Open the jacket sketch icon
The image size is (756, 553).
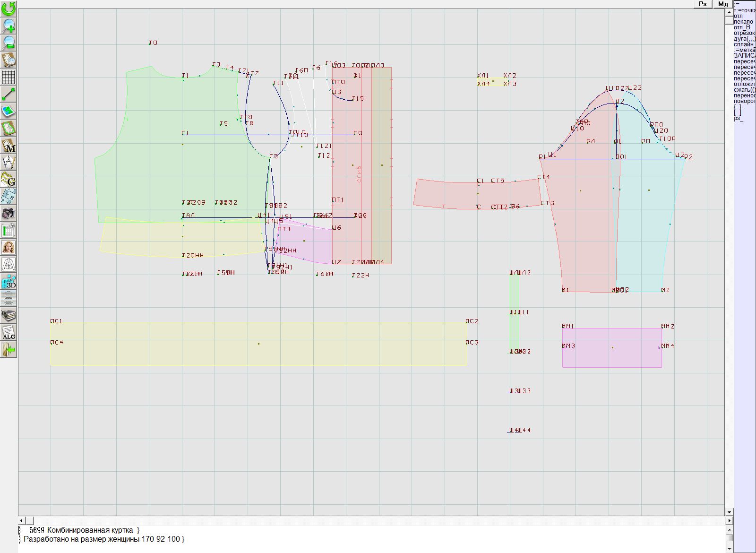pyautogui.click(x=9, y=264)
